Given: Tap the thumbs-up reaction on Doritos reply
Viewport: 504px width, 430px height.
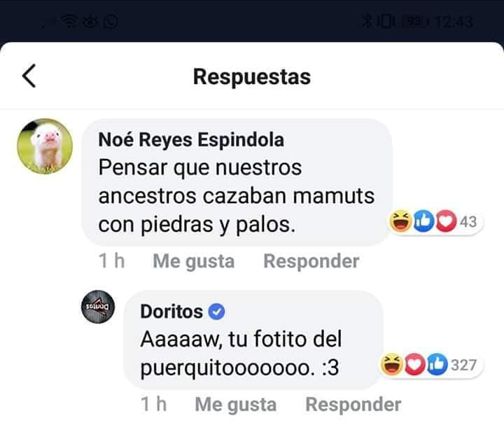Looking at the screenshot, I should pos(437,364).
